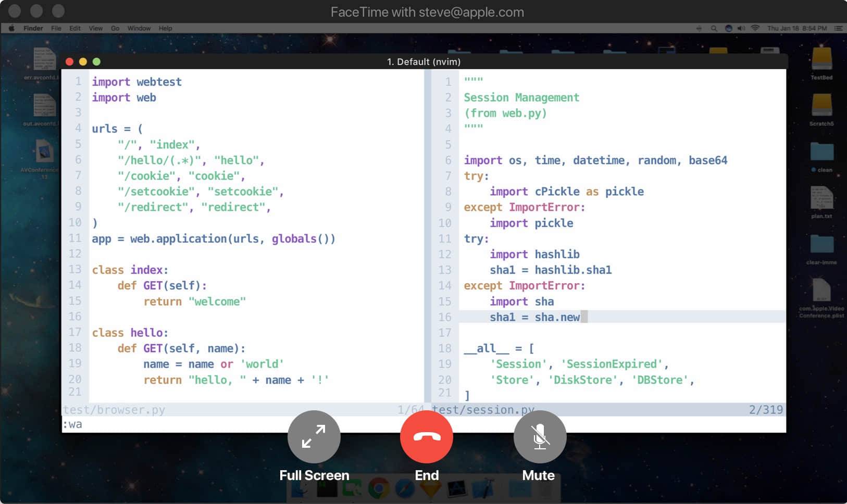This screenshot has height=504, width=847.
Task: Minimize the nvim terminal window
Action: (83, 61)
